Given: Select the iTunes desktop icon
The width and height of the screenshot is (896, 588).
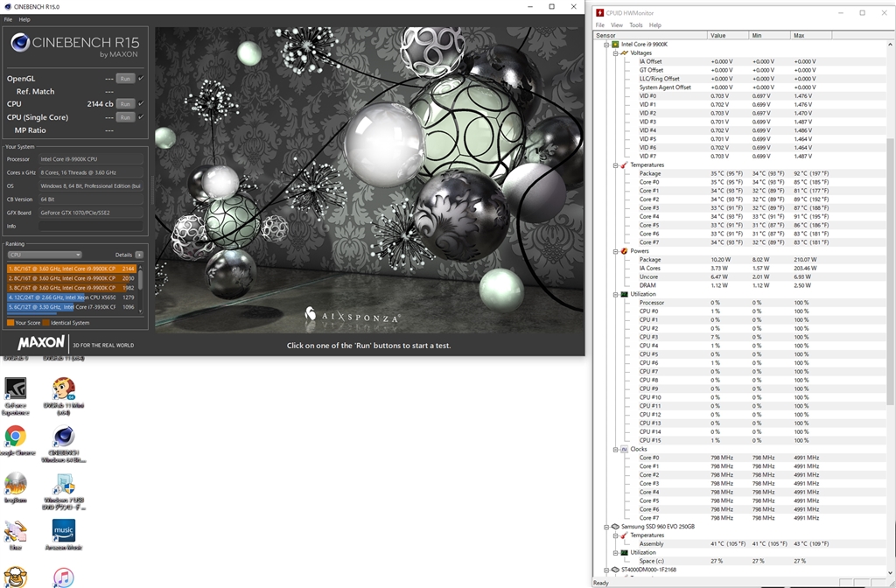Looking at the screenshot, I should 63,577.
